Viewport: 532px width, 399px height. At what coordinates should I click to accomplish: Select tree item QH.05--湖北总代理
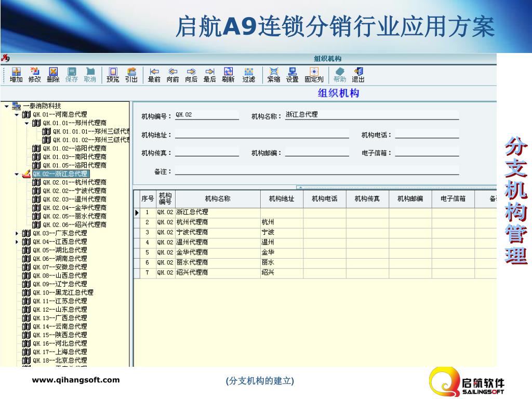point(60,250)
